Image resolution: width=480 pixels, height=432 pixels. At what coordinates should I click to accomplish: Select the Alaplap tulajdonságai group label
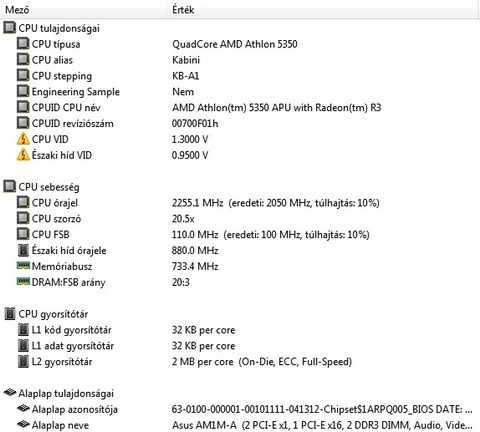[x=66, y=394]
